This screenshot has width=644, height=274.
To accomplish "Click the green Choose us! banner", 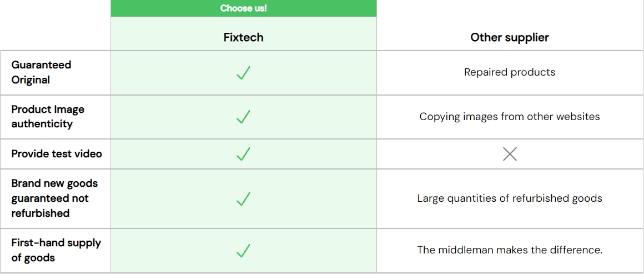I will pyautogui.click(x=243, y=8).
